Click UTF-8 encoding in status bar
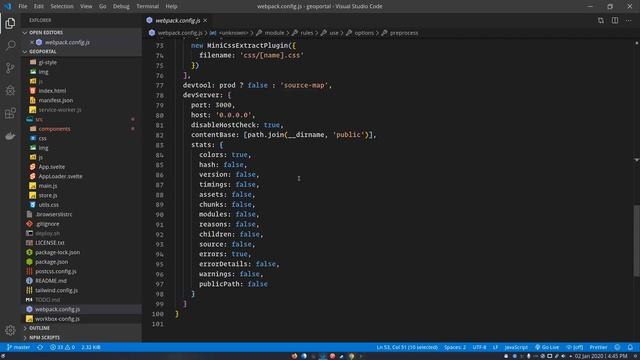The width and height of the screenshot is (640, 360). [479, 347]
